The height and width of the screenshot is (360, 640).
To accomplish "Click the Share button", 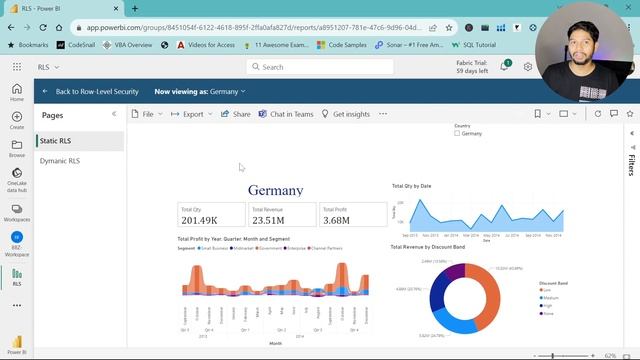I will (236, 114).
